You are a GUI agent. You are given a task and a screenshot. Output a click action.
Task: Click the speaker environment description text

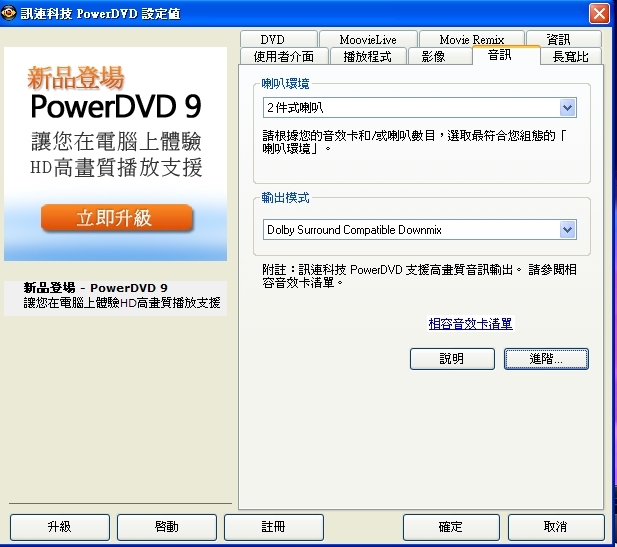(x=414, y=142)
